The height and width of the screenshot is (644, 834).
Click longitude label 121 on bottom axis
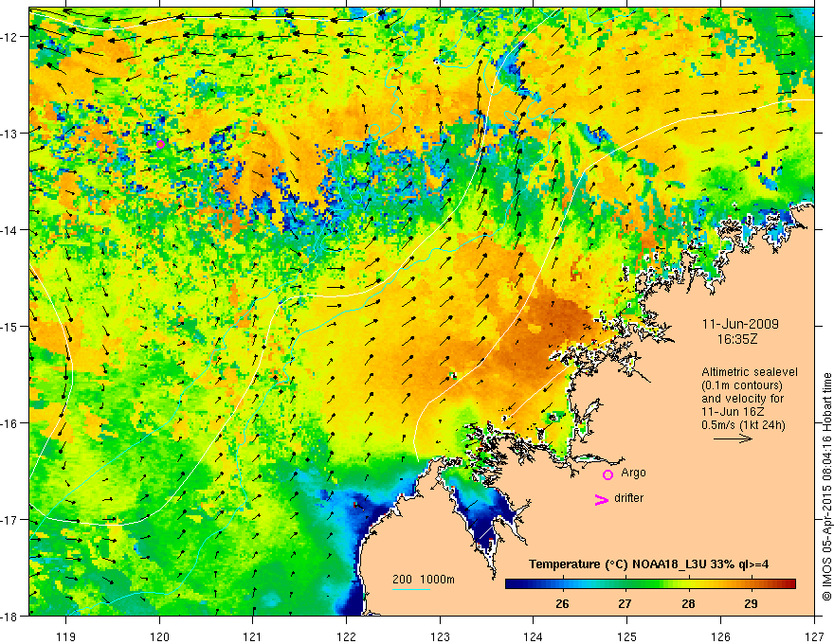pyautogui.click(x=253, y=636)
